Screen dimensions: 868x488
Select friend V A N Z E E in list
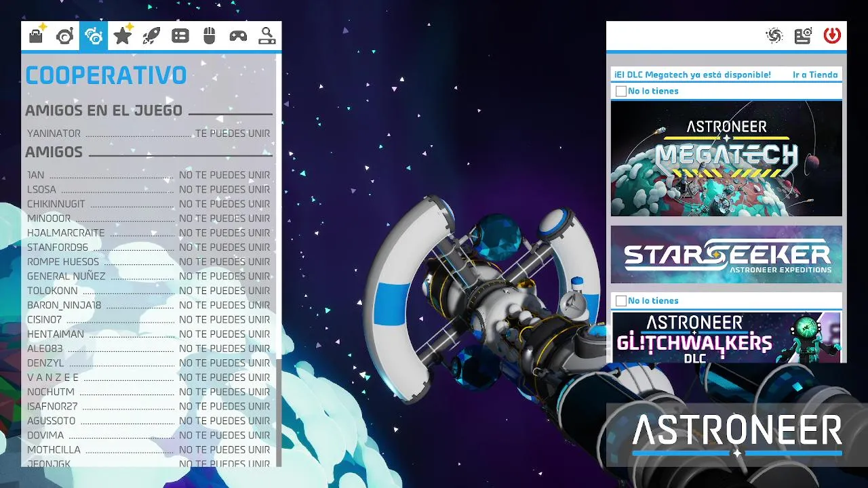point(149,378)
